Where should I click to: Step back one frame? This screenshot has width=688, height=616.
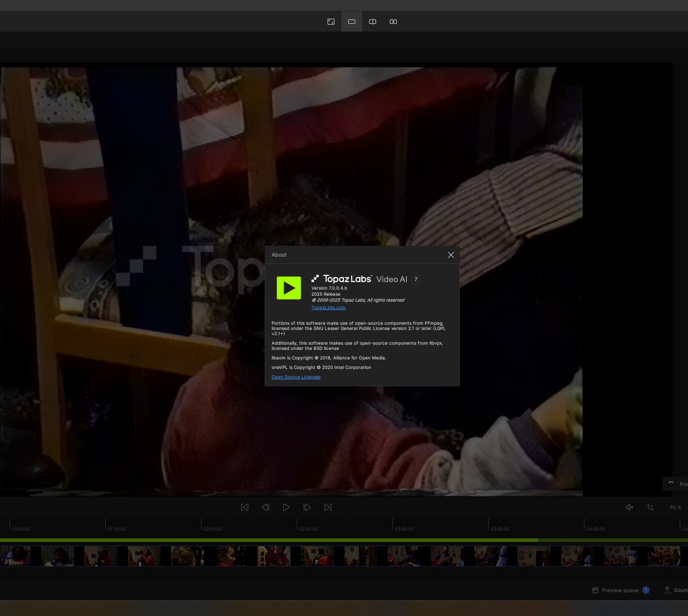pos(266,507)
